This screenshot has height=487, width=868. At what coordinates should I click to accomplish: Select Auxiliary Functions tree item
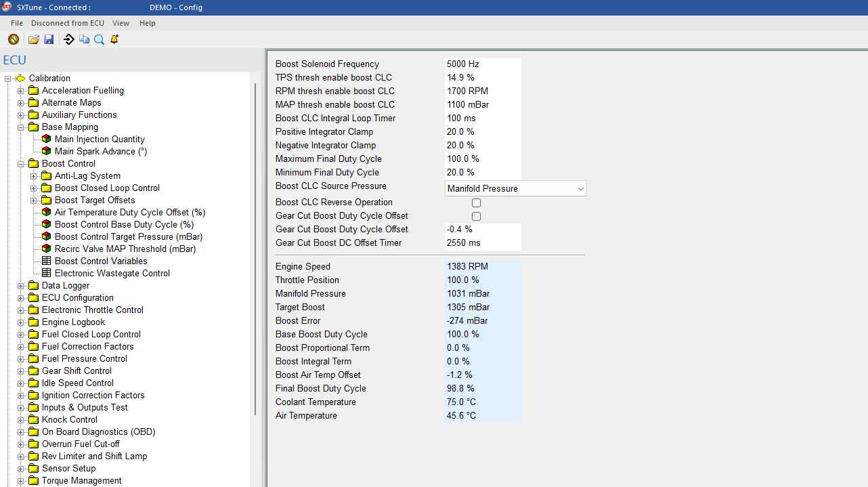[x=79, y=114]
